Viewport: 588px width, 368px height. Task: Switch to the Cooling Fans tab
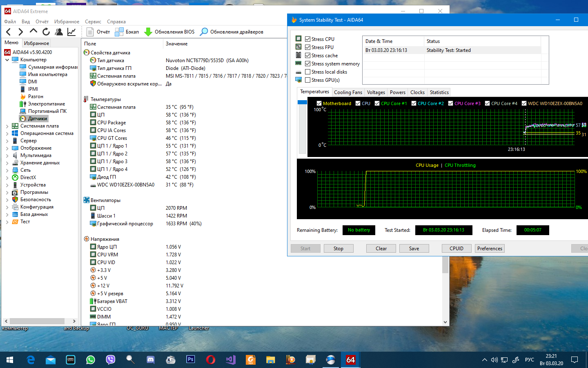[x=348, y=92]
